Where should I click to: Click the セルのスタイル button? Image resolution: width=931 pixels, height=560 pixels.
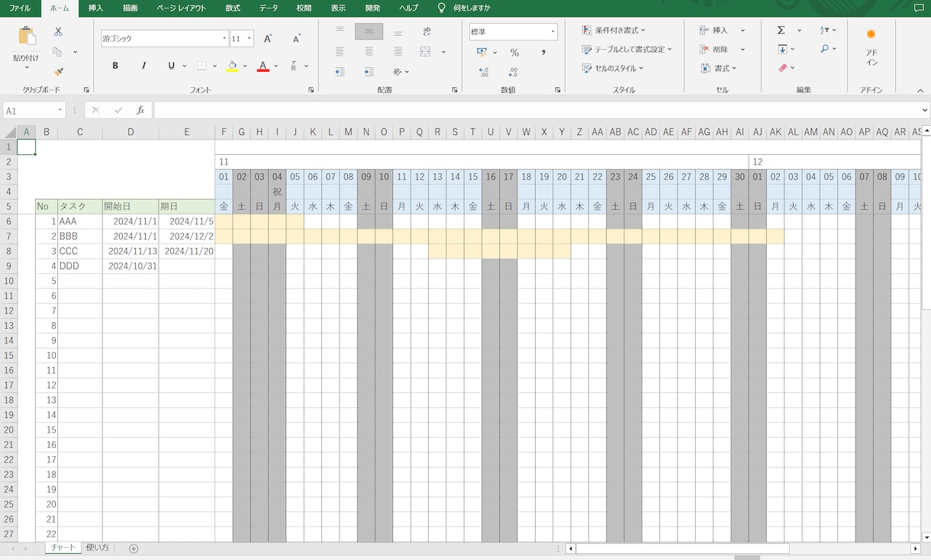[x=613, y=68]
